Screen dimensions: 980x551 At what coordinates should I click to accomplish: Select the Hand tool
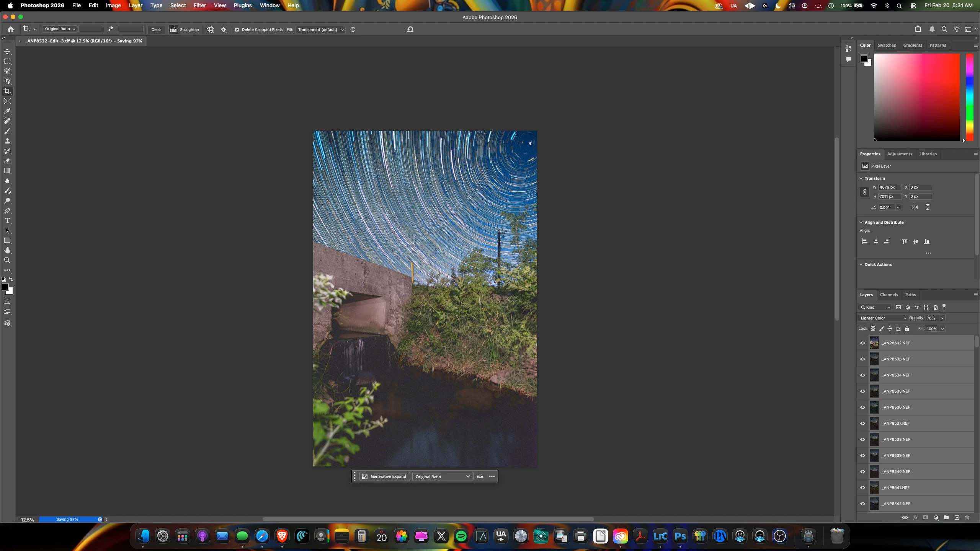pyautogui.click(x=7, y=250)
